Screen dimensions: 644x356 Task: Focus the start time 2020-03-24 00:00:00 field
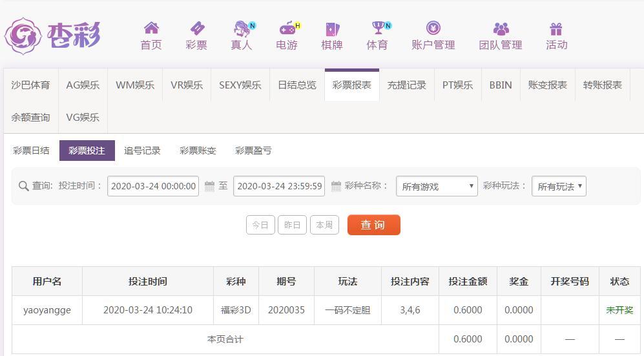(x=153, y=186)
